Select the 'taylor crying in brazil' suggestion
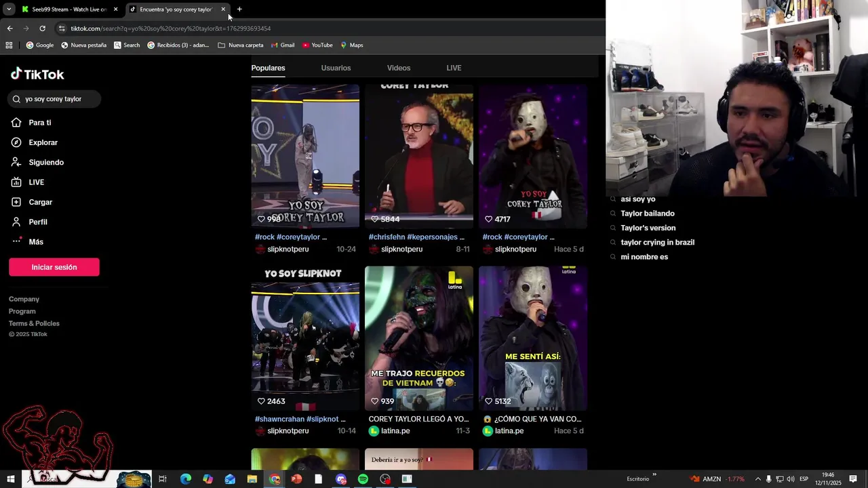Screen dimensions: 868x488 coord(657,243)
